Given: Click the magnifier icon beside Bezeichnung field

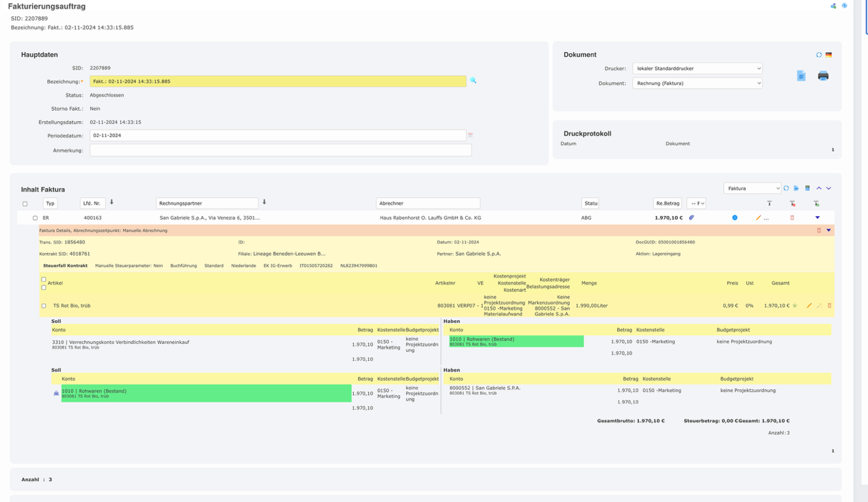Looking at the screenshot, I should click(x=473, y=81).
